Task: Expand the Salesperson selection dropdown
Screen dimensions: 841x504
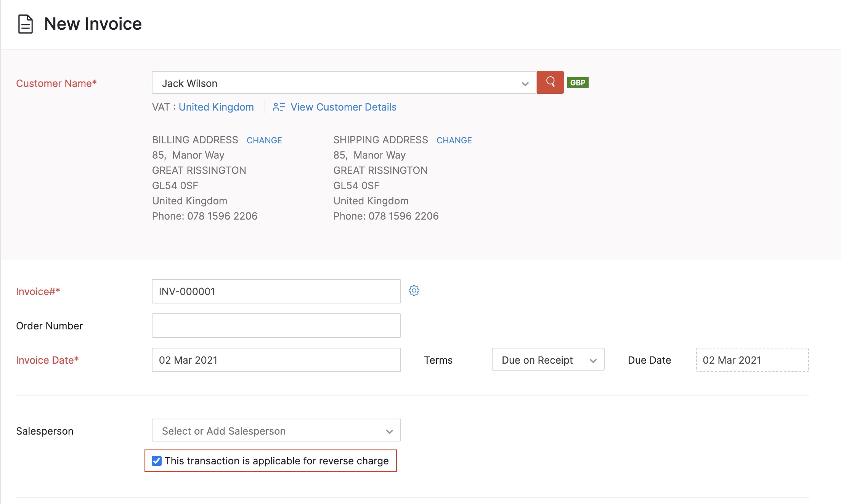Action: (389, 430)
